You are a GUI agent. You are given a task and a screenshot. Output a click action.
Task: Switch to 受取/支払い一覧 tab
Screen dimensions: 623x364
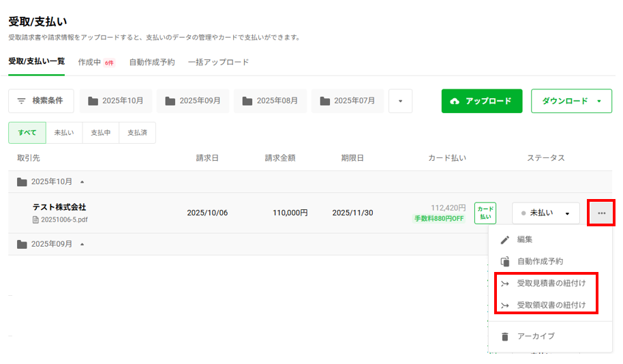[x=37, y=61]
